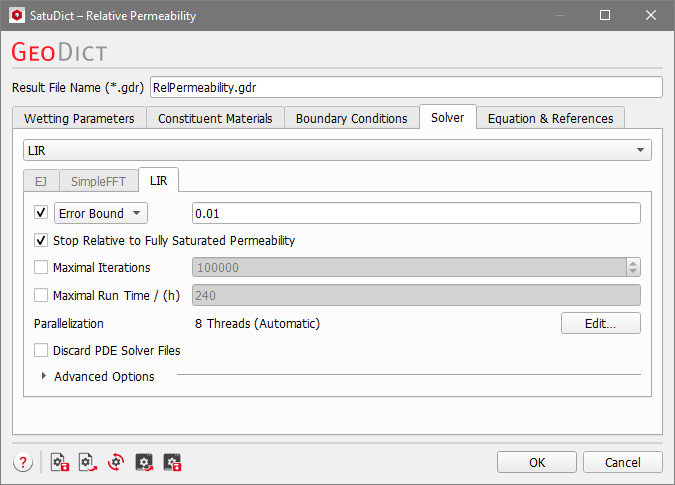
Task: Click the 'Parallelization' label
Action: coord(69,323)
